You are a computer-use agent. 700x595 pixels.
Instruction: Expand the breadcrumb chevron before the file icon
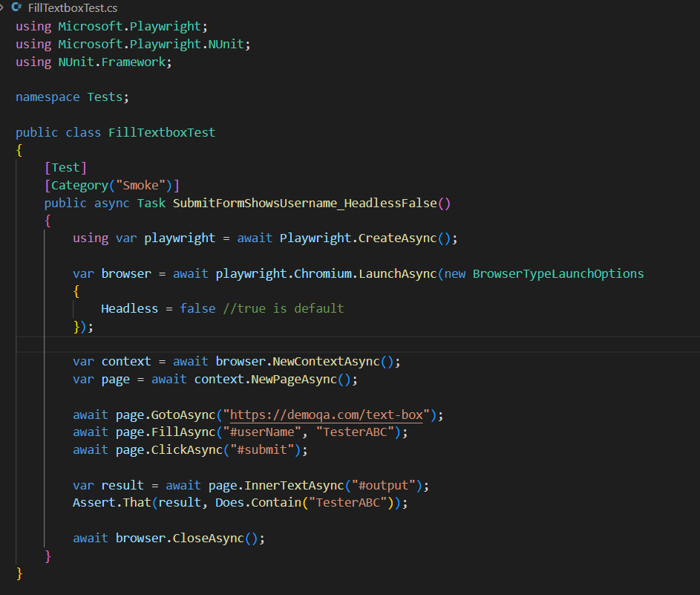[4, 7]
